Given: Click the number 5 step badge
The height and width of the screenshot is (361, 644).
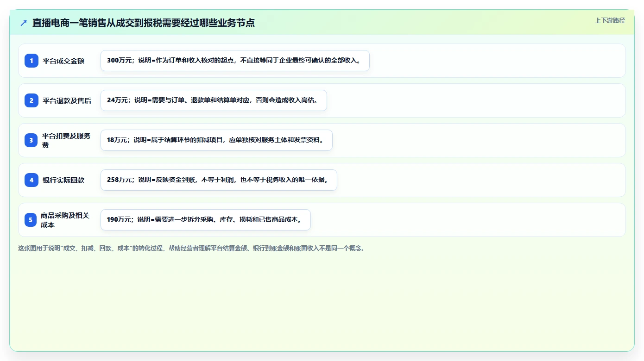Looking at the screenshot, I should pos(31,220).
